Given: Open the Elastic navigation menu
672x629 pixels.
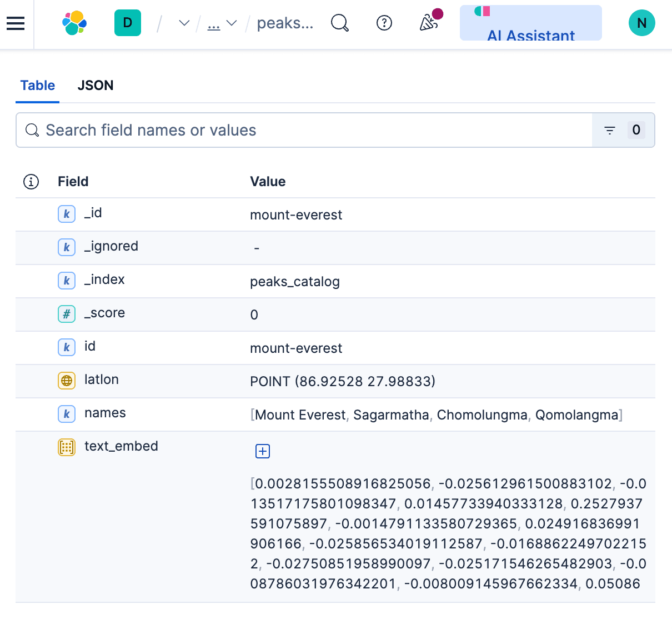Looking at the screenshot, I should pyautogui.click(x=15, y=23).
